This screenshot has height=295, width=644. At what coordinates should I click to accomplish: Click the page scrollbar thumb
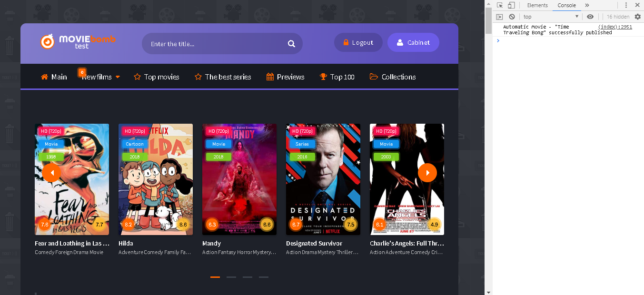488,20
